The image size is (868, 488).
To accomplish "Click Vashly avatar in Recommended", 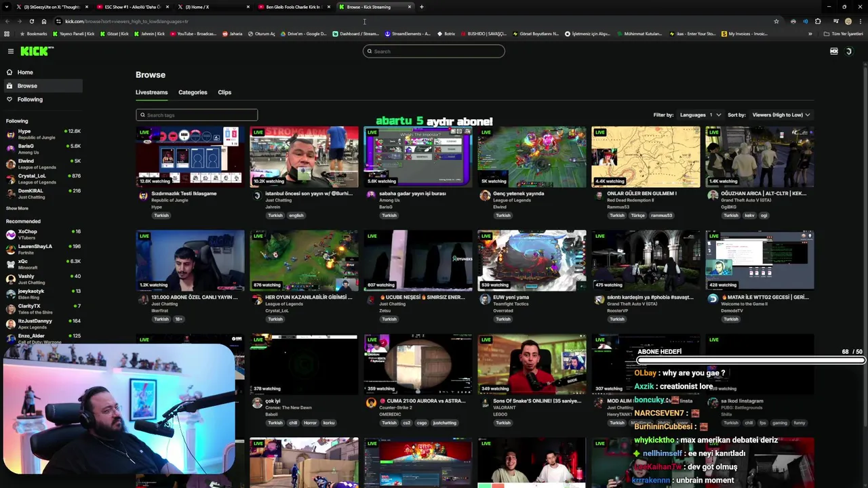I will [11, 279].
